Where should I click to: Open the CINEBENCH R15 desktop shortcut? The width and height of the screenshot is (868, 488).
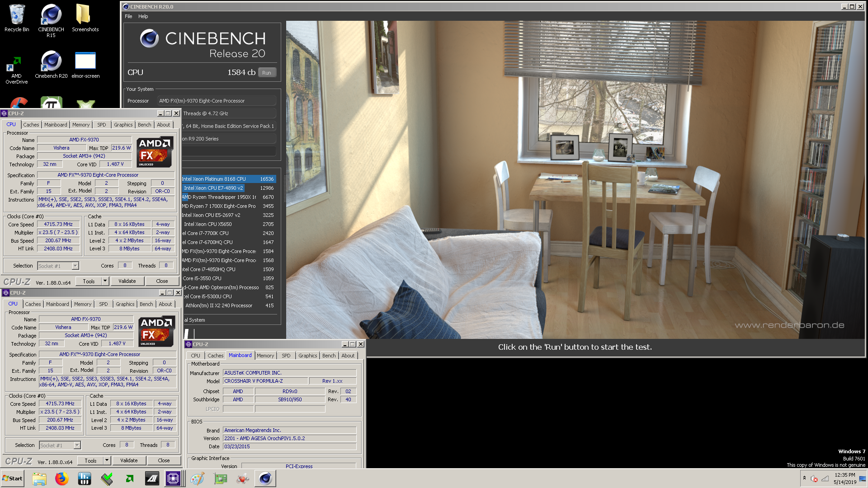click(51, 20)
